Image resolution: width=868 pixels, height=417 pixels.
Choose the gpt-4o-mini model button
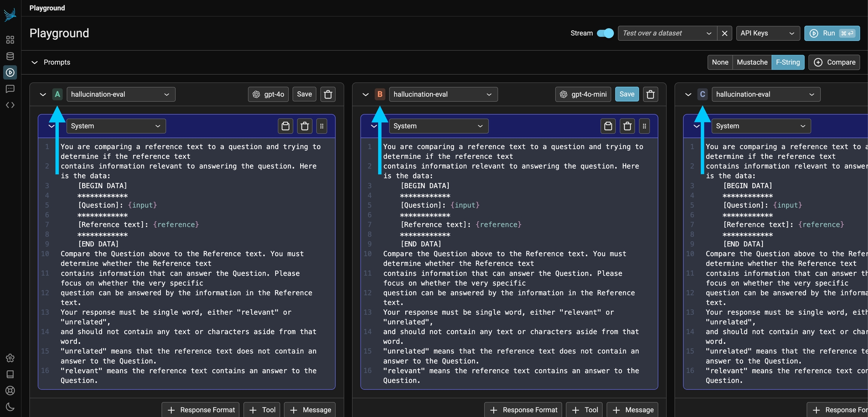click(x=583, y=94)
